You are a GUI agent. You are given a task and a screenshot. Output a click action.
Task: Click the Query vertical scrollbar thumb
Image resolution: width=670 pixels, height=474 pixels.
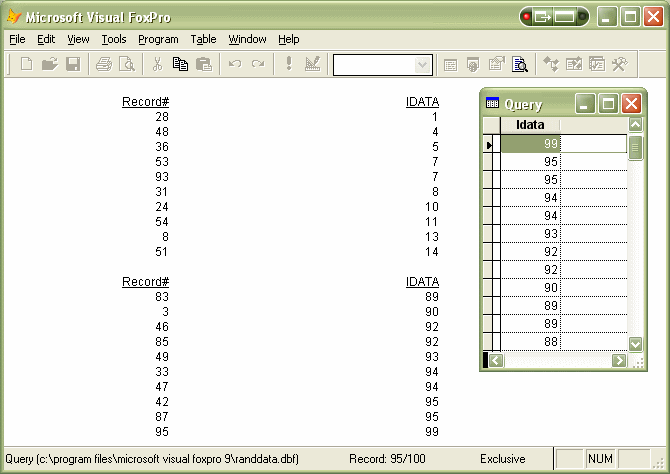click(x=635, y=146)
